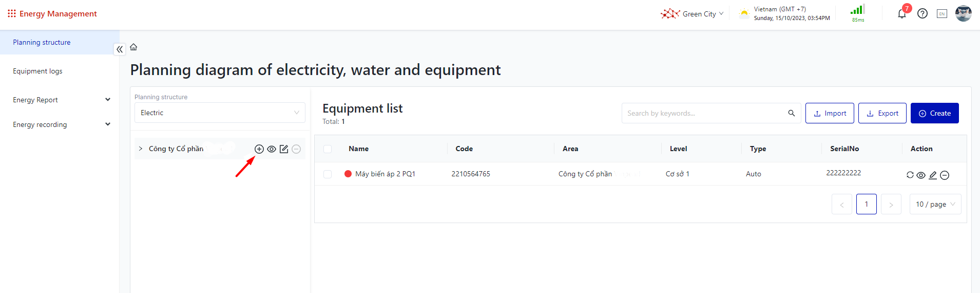Click the add node icon beside Công ty Cổ phần
Image resolution: width=980 pixels, height=293 pixels.
click(x=259, y=149)
